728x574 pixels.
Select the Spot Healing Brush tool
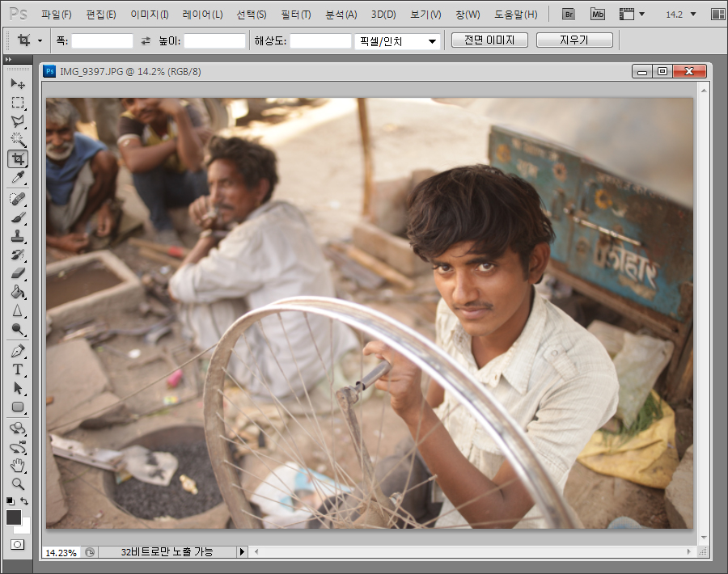coord(18,199)
